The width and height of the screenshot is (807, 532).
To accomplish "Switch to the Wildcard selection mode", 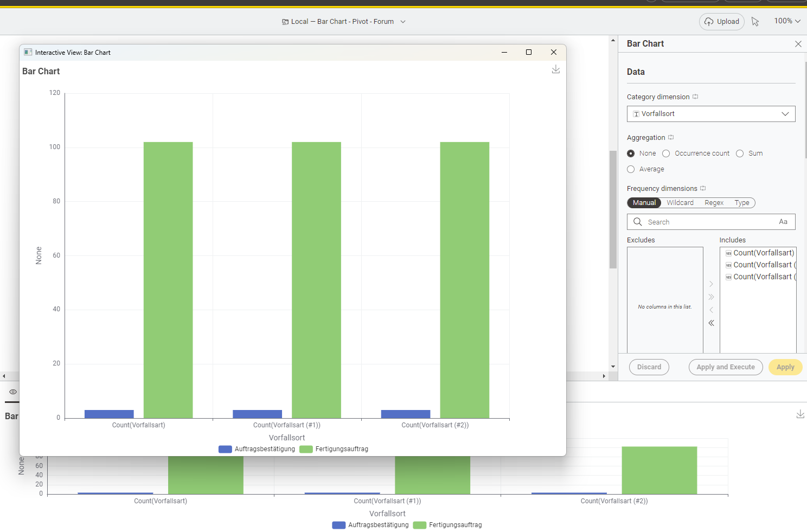I will coord(680,203).
